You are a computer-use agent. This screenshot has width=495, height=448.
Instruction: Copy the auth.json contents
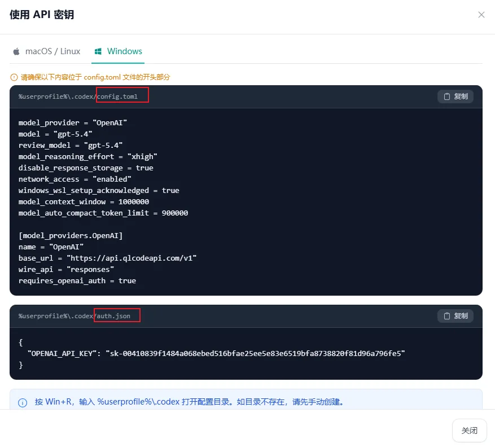(x=455, y=316)
